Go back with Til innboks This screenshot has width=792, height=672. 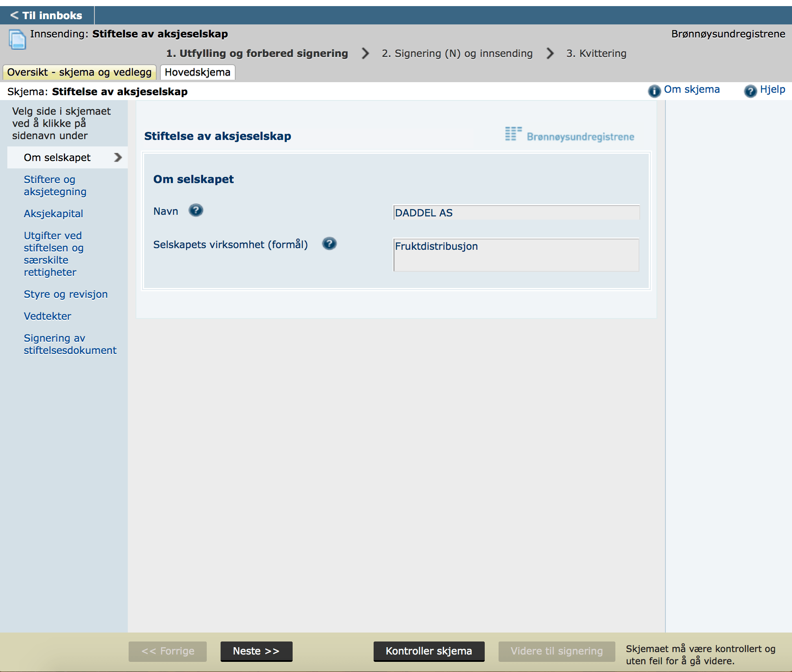coord(46,15)
